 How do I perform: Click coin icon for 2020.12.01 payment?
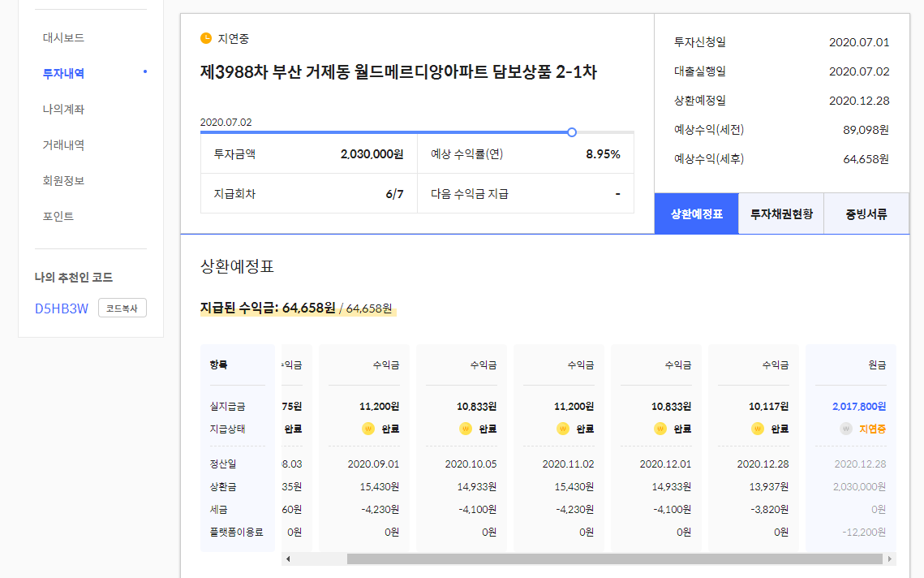pos(660,429)
